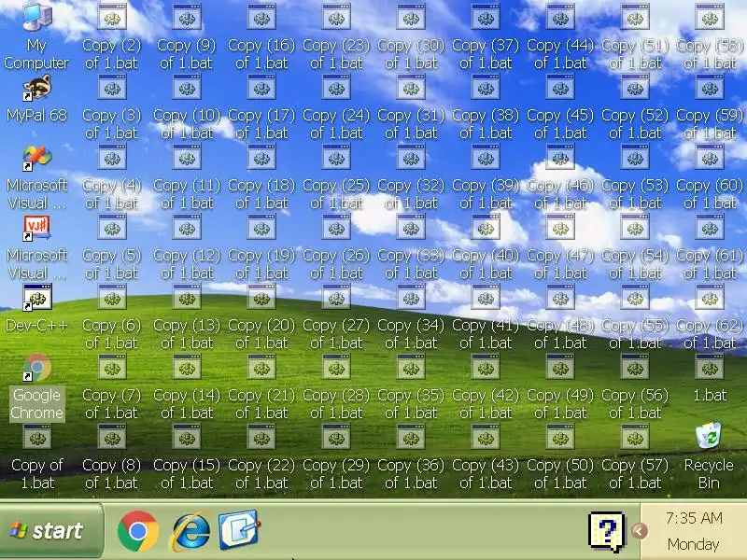Select Copy (3) of 1.bat icon
The height and width of the screenshot is (560, 747).
coord(112,87)
